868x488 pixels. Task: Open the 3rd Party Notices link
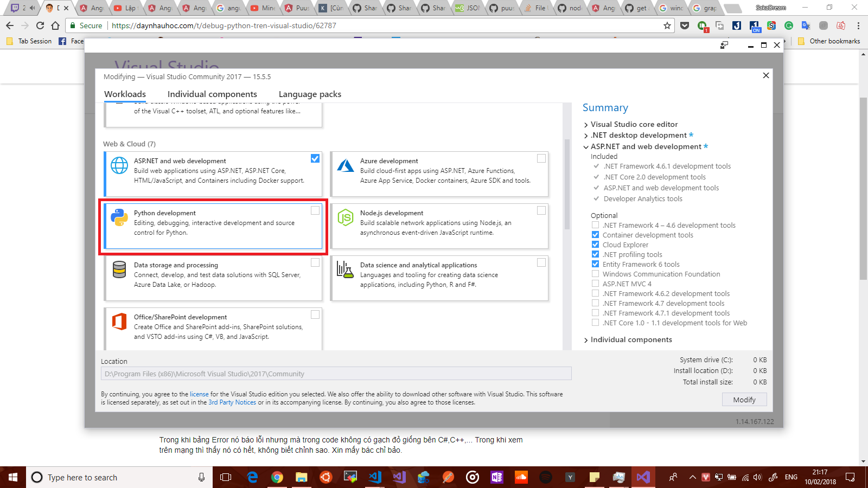pyautogui.click(x=232, y=402)
